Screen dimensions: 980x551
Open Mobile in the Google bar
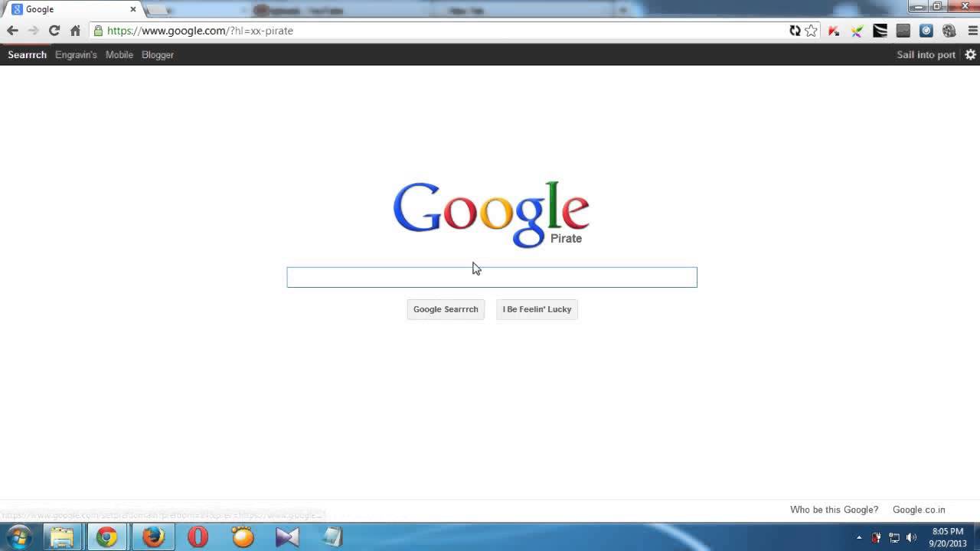[119, 54]
